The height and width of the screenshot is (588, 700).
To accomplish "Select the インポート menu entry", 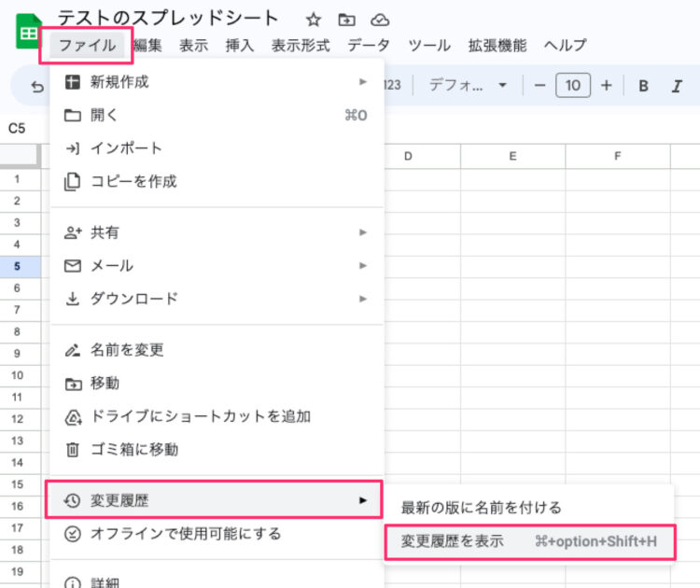I will click(217, 148).
